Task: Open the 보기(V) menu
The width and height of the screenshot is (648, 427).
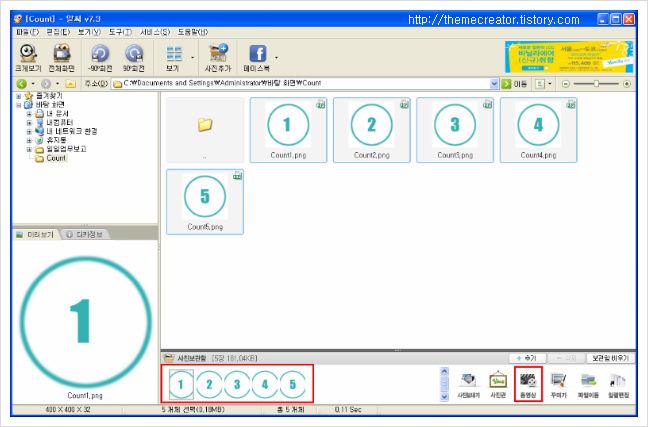Action: point(89,32)
